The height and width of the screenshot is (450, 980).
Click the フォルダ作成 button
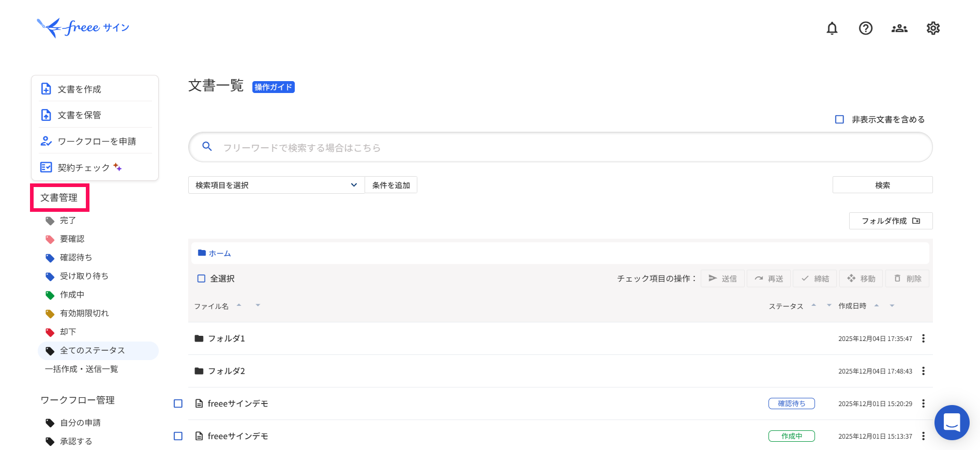[891, 221]
